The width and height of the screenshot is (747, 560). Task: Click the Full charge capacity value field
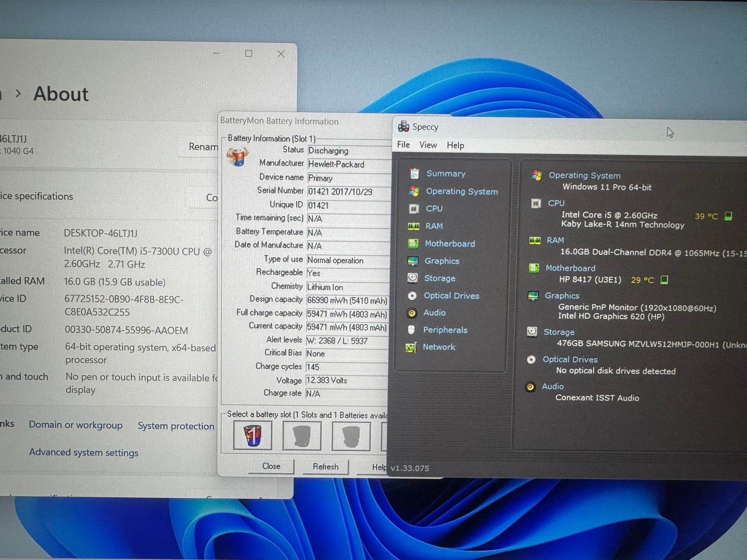(347, 314)
